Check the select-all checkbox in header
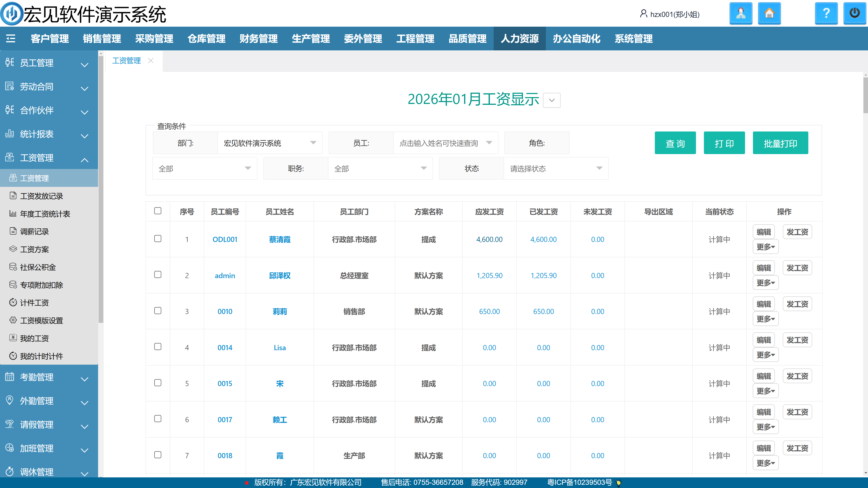 (158, 211)
